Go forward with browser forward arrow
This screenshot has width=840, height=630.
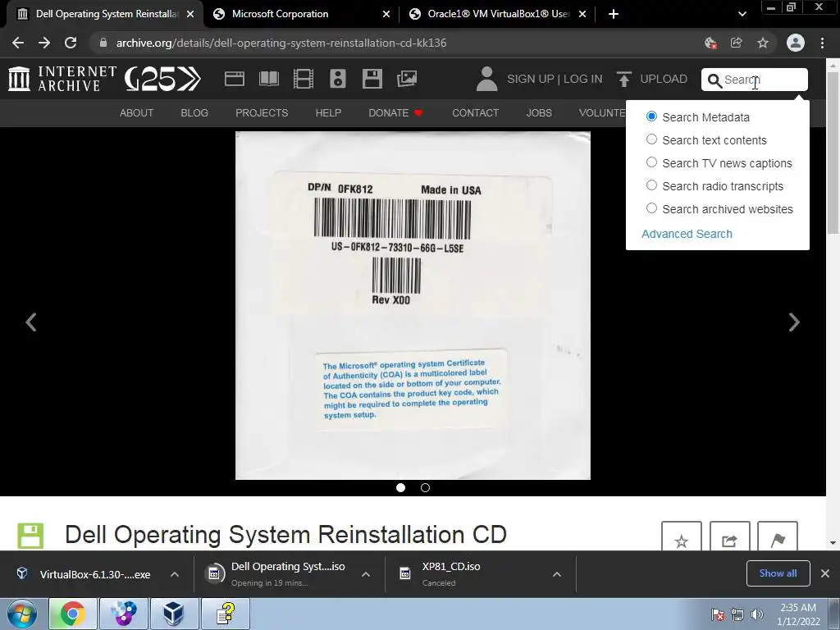(x=44, y=43)
